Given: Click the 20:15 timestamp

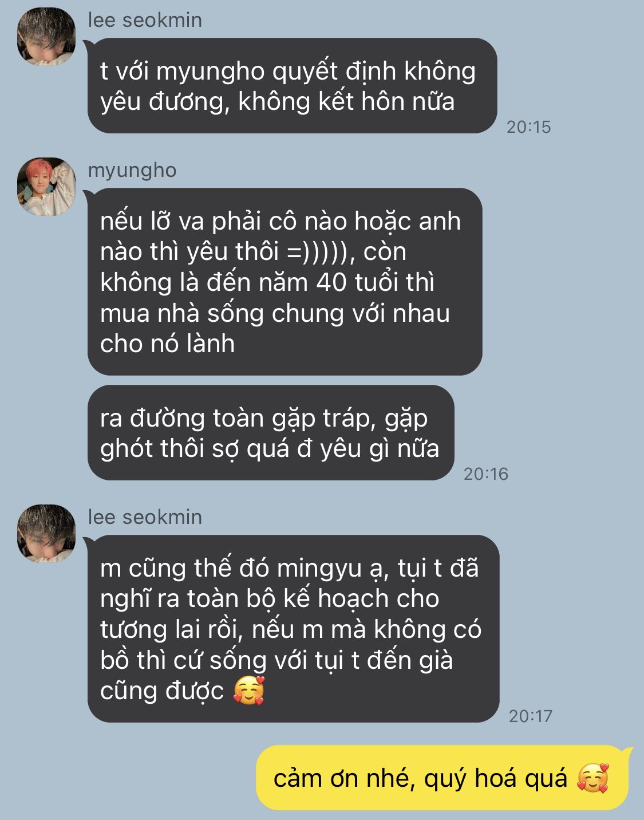Looking at the screenshot, I should (x=528, y=127).
